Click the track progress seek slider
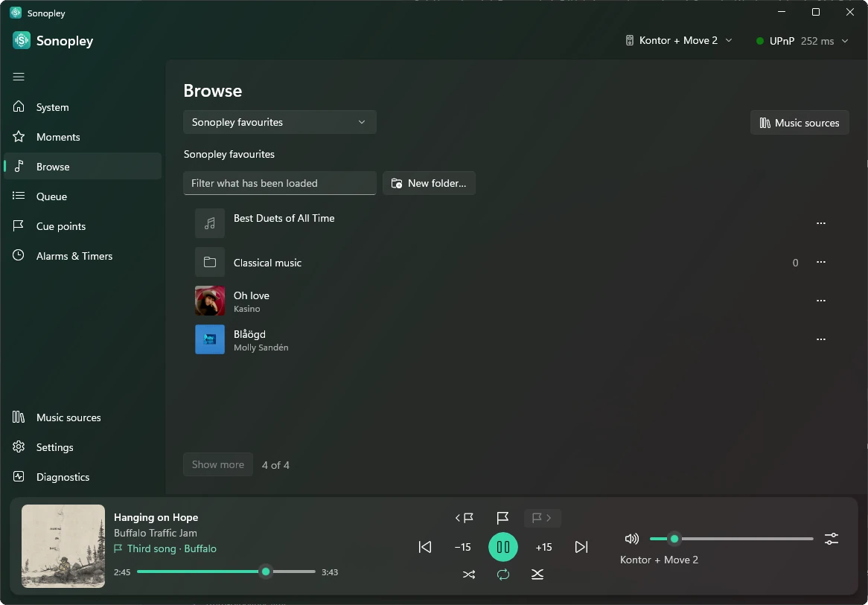Screen dimensions: 868x605 (x=226, y=572)
